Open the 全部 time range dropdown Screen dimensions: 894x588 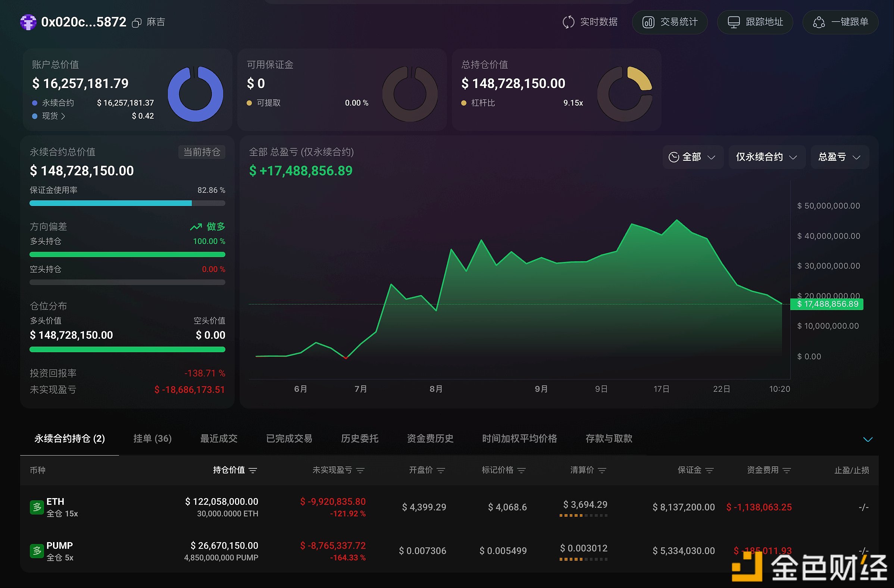pyautogui.click(x=693, y=157)
